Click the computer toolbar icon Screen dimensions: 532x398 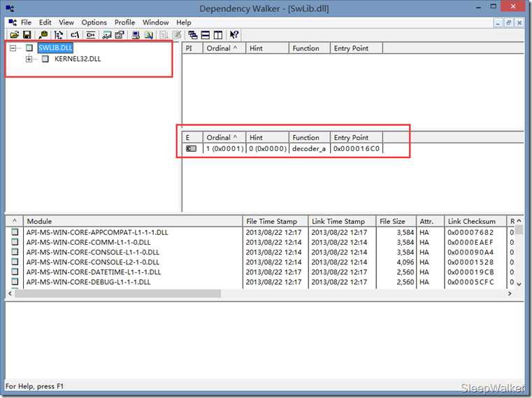136,35
